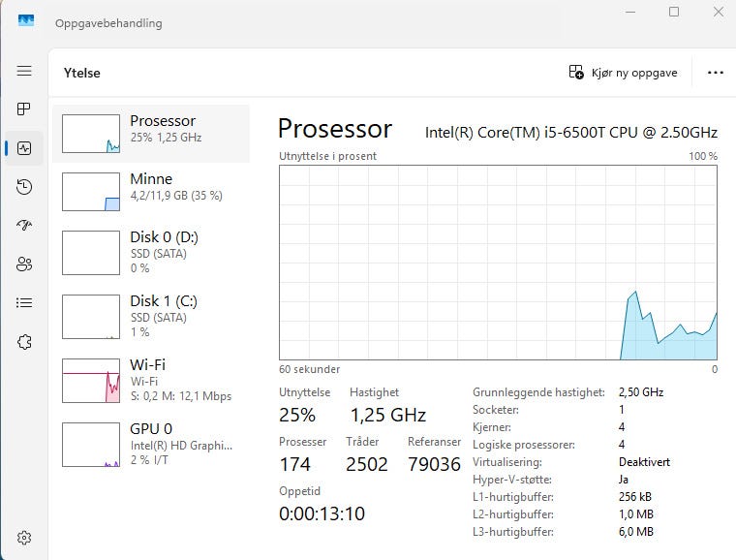The image size is (736, 560).
Task: Click the L2-hurtigbuffer 1,0 MB value
Action: click(x=636, y=514)
